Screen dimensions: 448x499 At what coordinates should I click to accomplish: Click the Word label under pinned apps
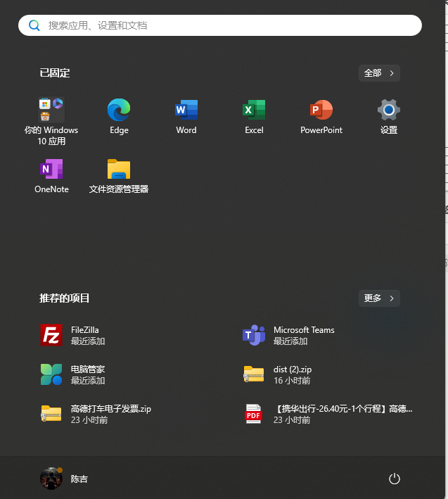click(x=186, y=130)
